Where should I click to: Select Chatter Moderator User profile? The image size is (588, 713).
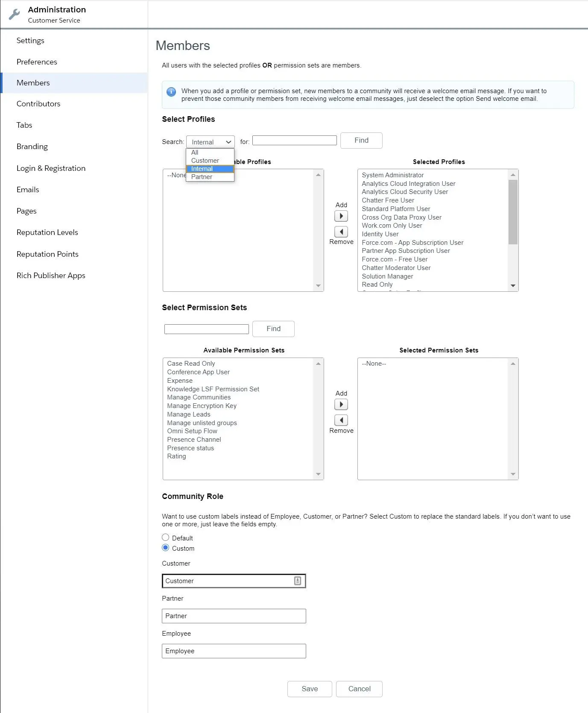pyautogui.click(x=396, y=268)
